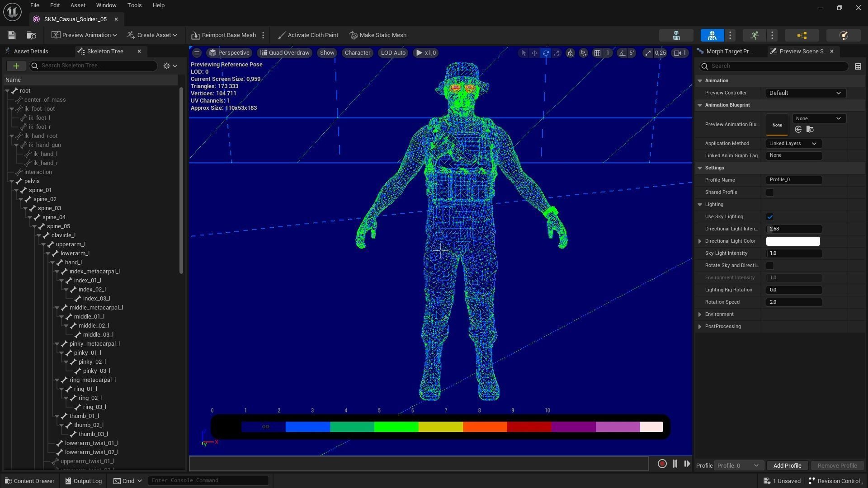Click the Browse to asset icon
The image size is (868, 488).
[x=31, y=35]
